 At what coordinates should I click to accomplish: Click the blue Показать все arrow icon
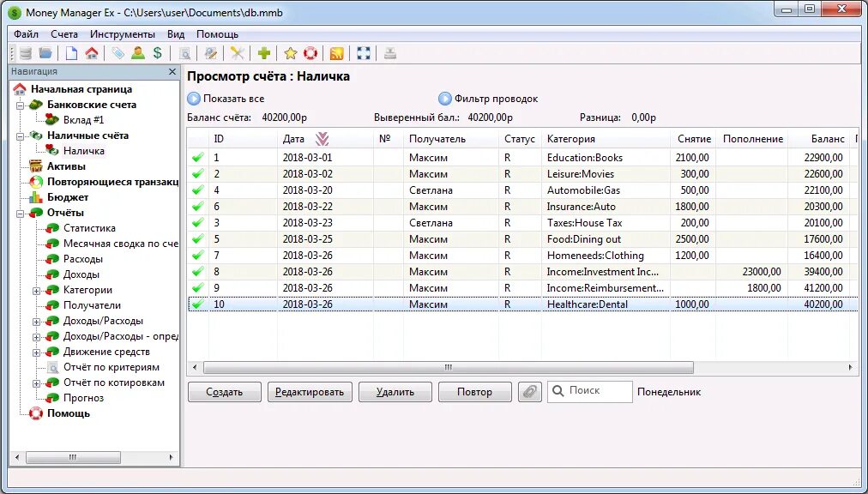click(x=194, y=99)
